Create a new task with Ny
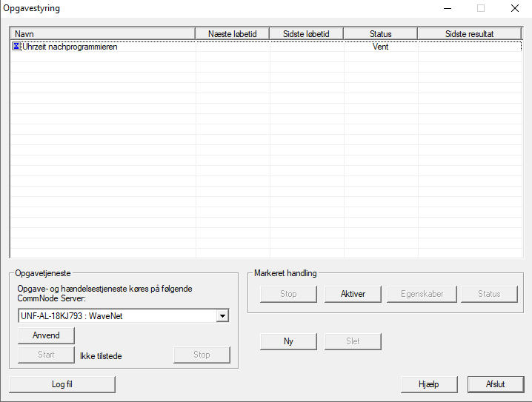Screen dimensions: 532x402 click(x=288, y=341)
